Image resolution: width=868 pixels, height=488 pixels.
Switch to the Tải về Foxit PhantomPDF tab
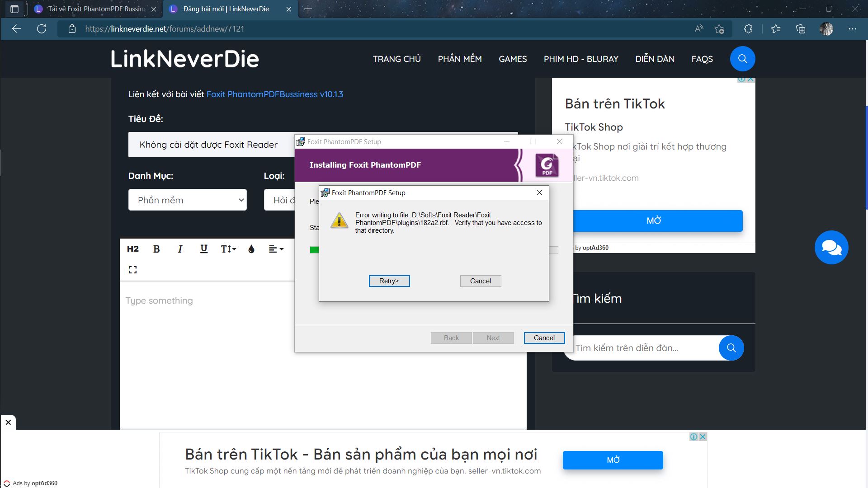96,9
